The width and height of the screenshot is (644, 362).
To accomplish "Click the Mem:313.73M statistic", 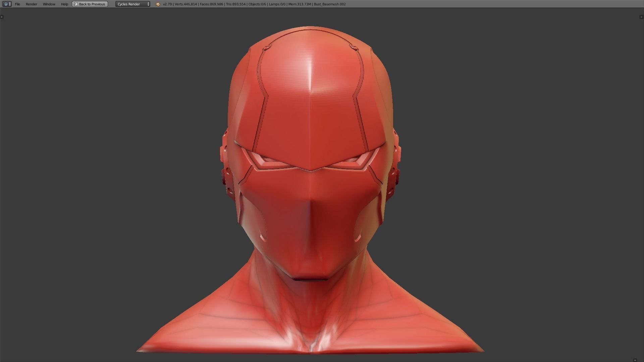I will (300, 4).
